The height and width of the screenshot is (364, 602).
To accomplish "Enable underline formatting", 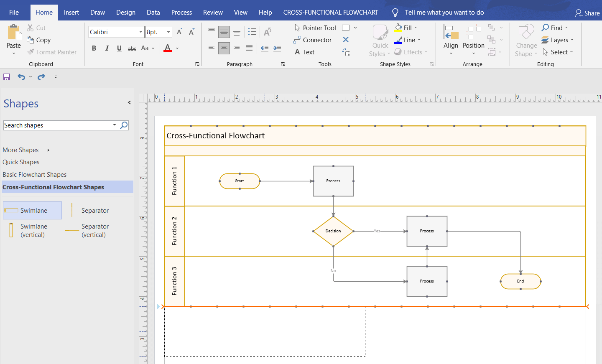I will (119, 48).
